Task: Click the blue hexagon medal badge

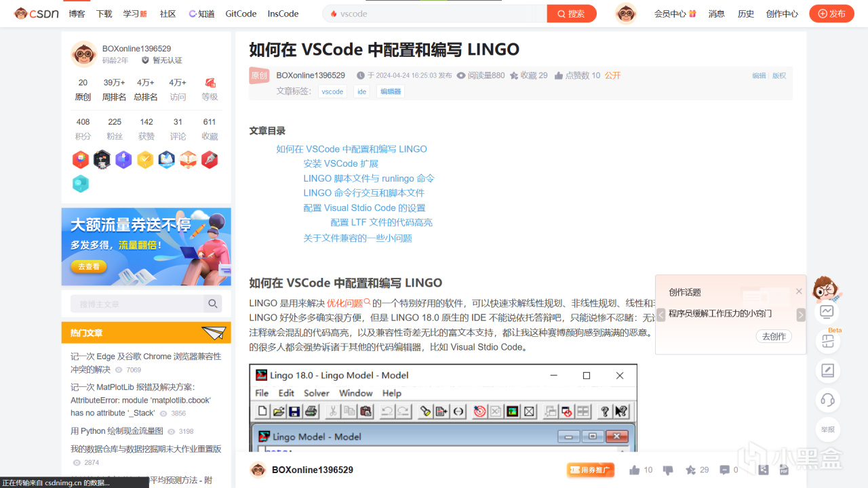Action: 167,160
